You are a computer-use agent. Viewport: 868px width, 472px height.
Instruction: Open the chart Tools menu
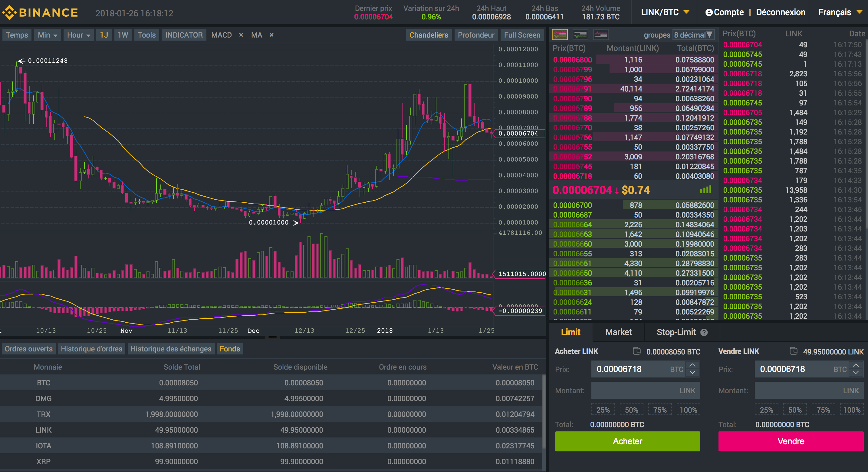coord(146,35)
